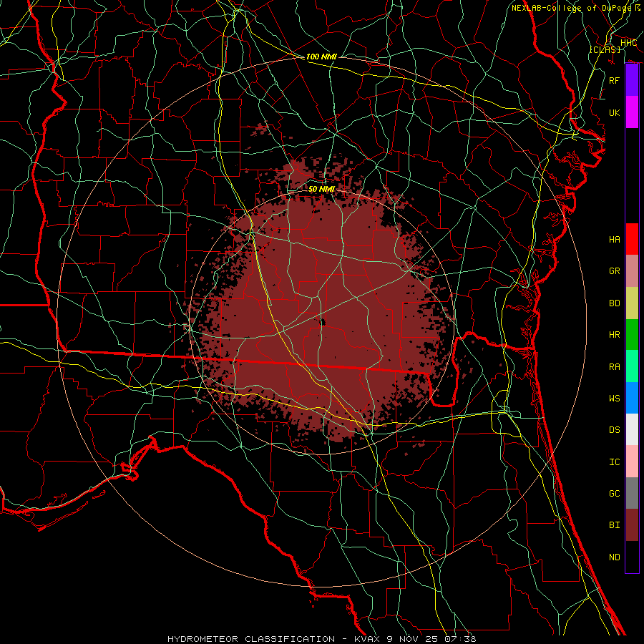Click the BD legend label

(615, 303)
